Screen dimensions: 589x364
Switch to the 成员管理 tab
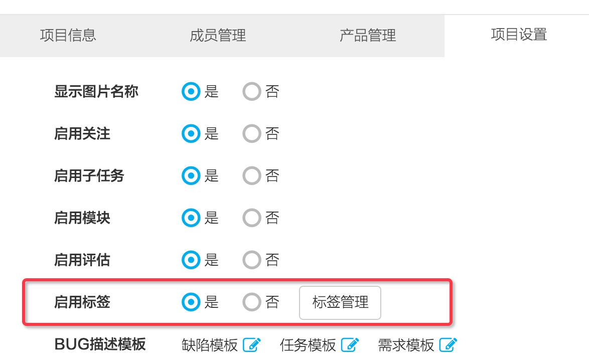tap(218, 36)
